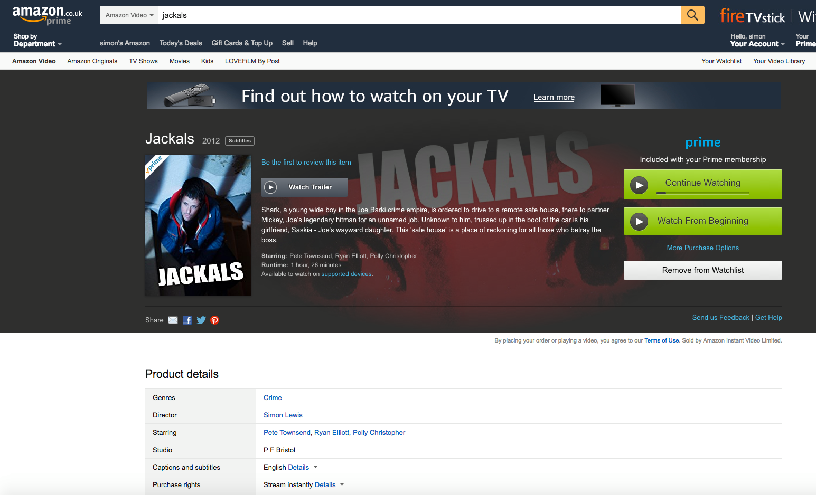Open the Help page
The width and height of the screenshot is (816, 504).
[x=310, y=43]
